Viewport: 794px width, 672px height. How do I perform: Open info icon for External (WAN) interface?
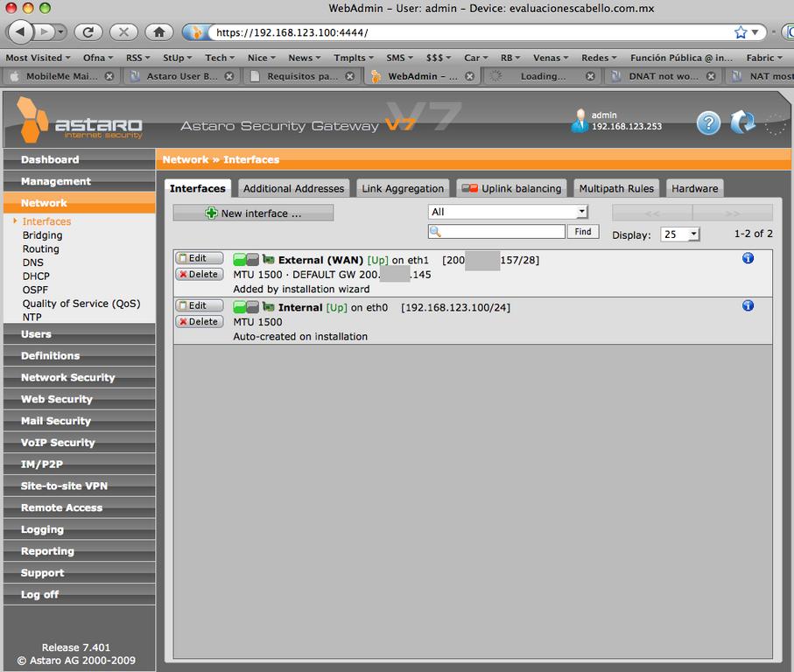[x=748, y=258]
